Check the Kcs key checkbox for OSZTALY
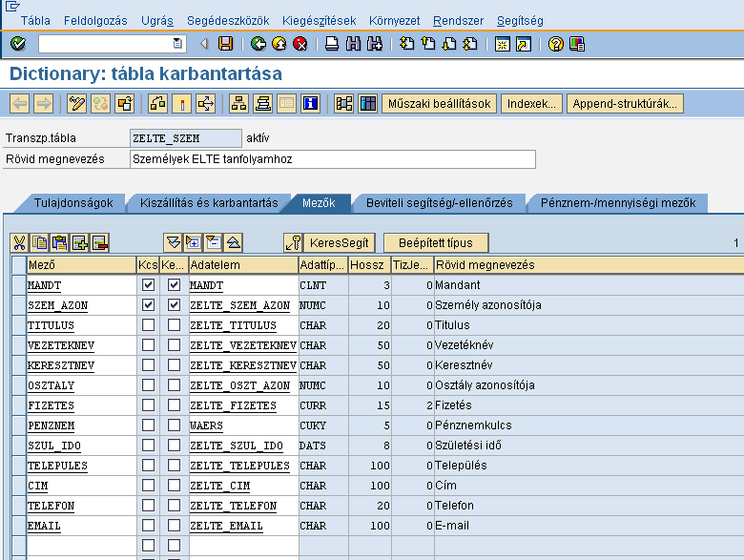The image size is (744, 560). [x=149, y=384]
